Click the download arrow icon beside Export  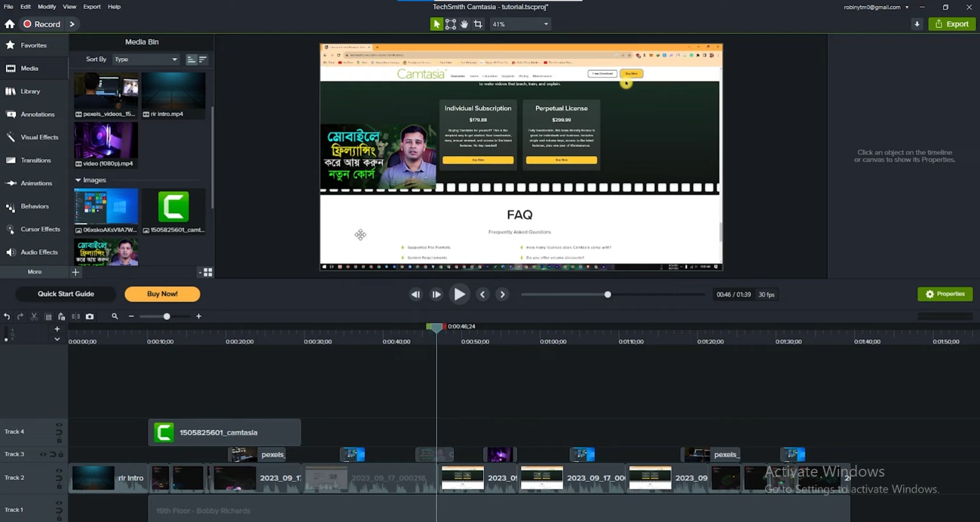pos(917,24)
